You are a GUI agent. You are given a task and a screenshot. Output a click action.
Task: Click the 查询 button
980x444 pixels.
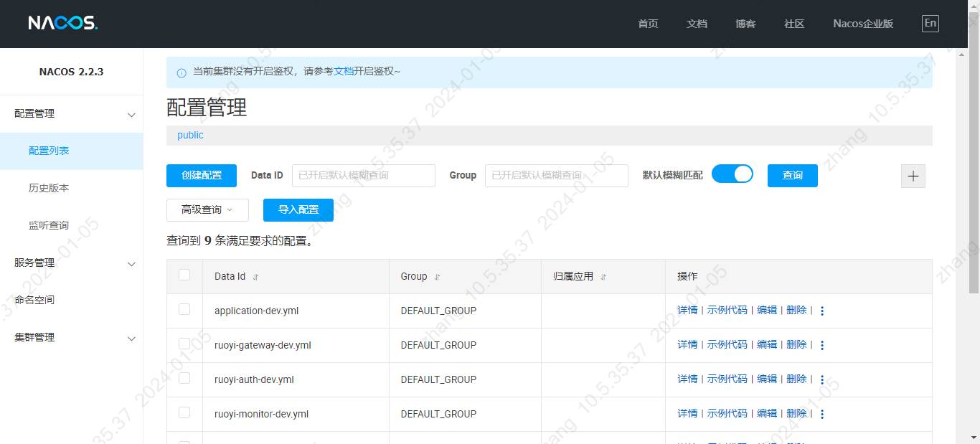[x=793, y=176]
